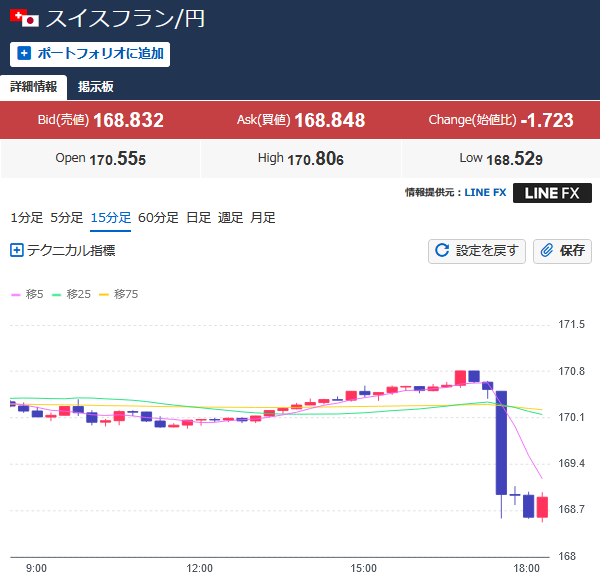Image resolution: width=600 pixels, height=575 pixels.
Task: Switch chart to 月足 interval
Action: click(x=263, y=218)
